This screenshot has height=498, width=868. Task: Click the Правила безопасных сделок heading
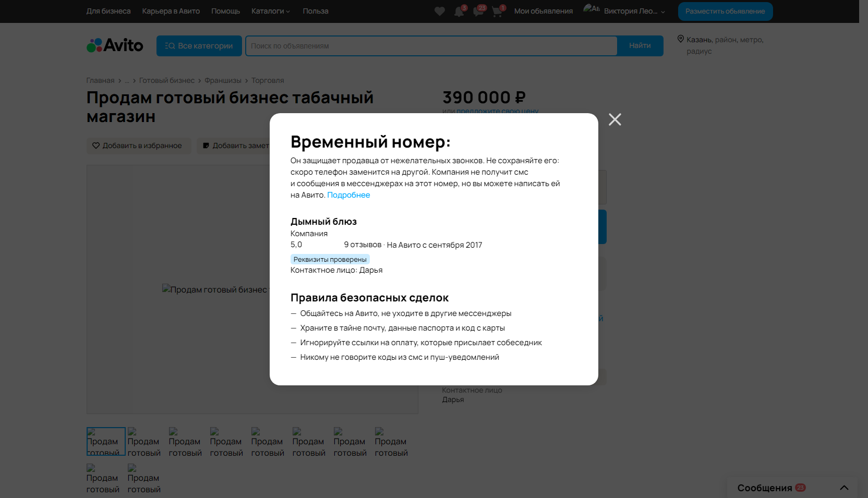point(369,298)
